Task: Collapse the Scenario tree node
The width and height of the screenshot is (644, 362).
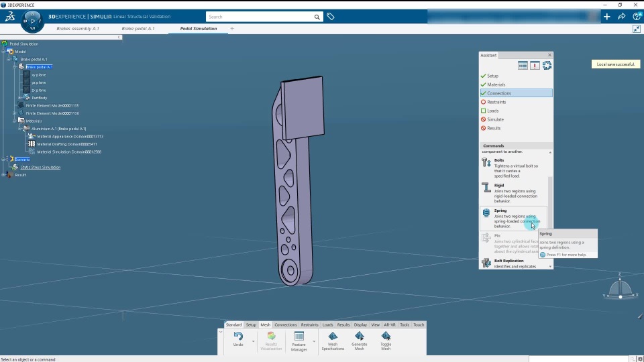Action: (4, 160)
